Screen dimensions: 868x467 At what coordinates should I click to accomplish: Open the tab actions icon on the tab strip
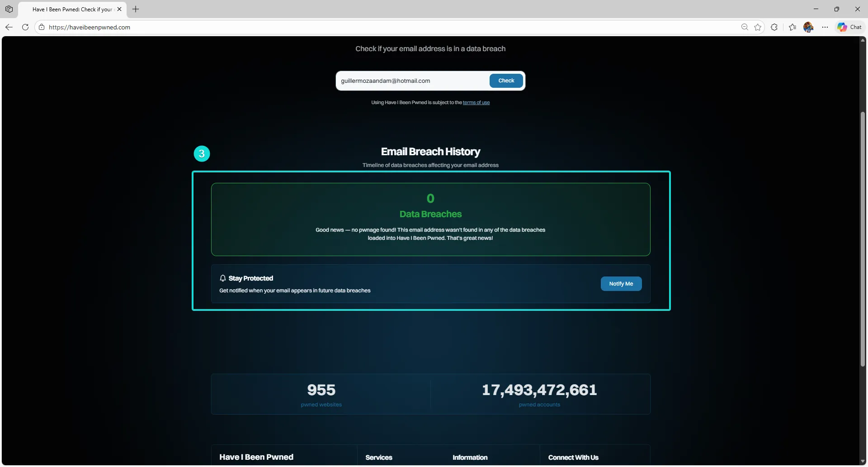[x=9, y=9]
